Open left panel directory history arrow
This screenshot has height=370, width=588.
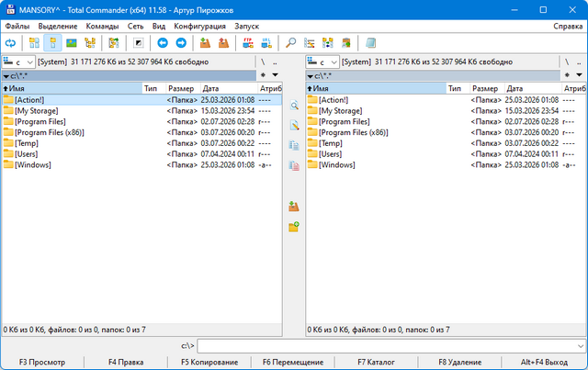(x=276, y=75)
